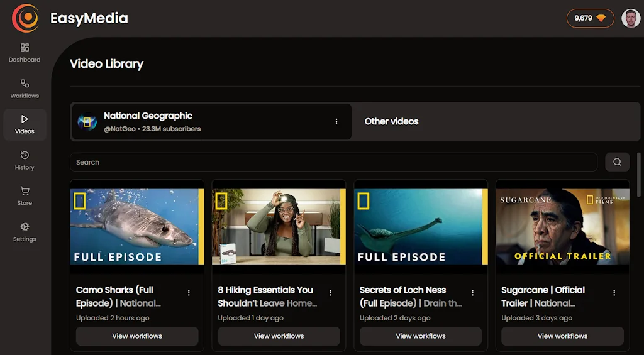The image size is (644, 355).
Task: Click the 8 Hiking Essentials title text
Action: (x=267, y=297)
